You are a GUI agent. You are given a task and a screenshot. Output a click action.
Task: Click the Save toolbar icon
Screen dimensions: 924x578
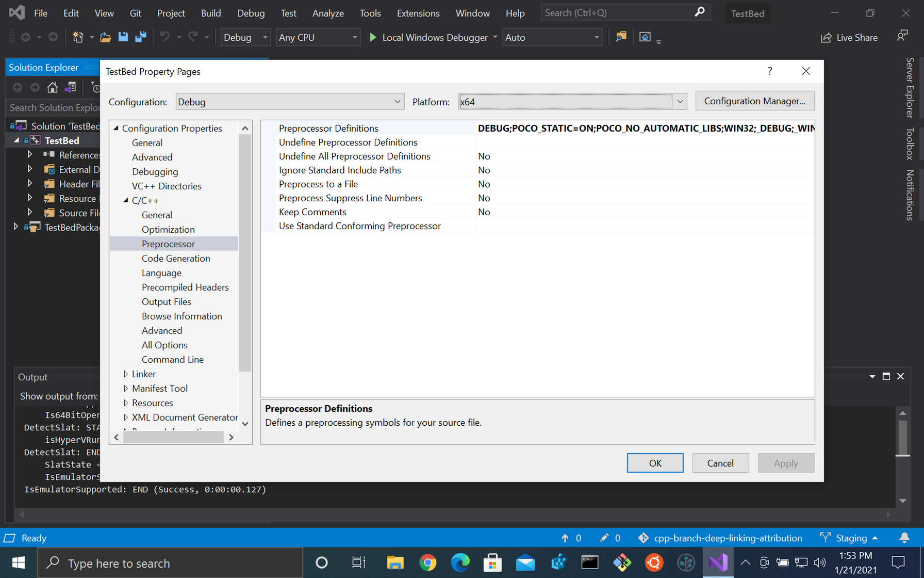[x=123, y=37]
